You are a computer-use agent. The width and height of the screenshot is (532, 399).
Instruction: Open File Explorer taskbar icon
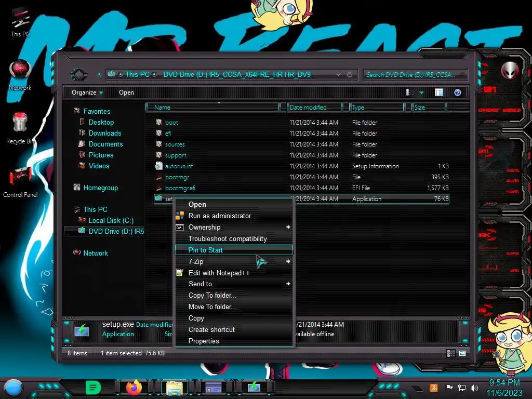pos(174,388)
